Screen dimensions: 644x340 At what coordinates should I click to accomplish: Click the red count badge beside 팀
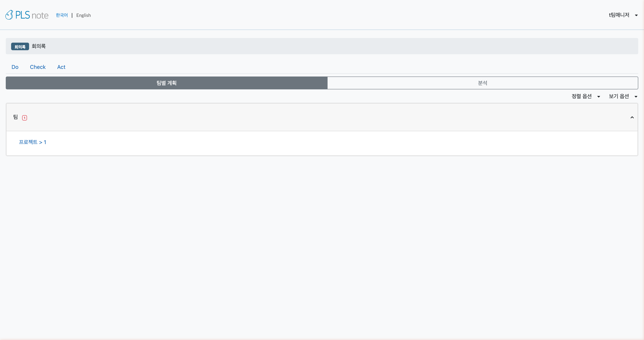tap(25, 118)
